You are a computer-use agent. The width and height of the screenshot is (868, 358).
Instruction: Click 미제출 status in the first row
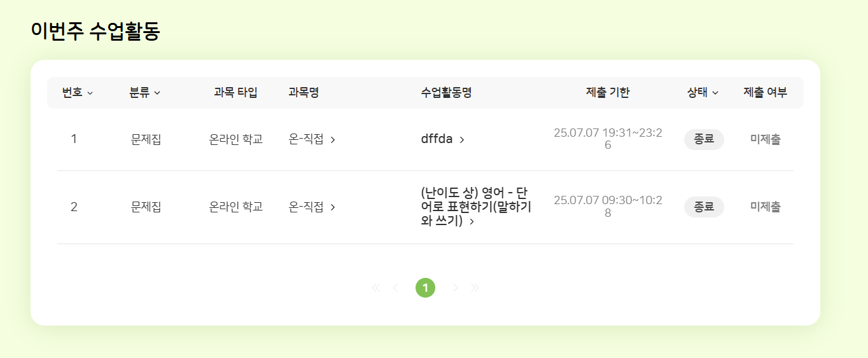pos(765,139)
